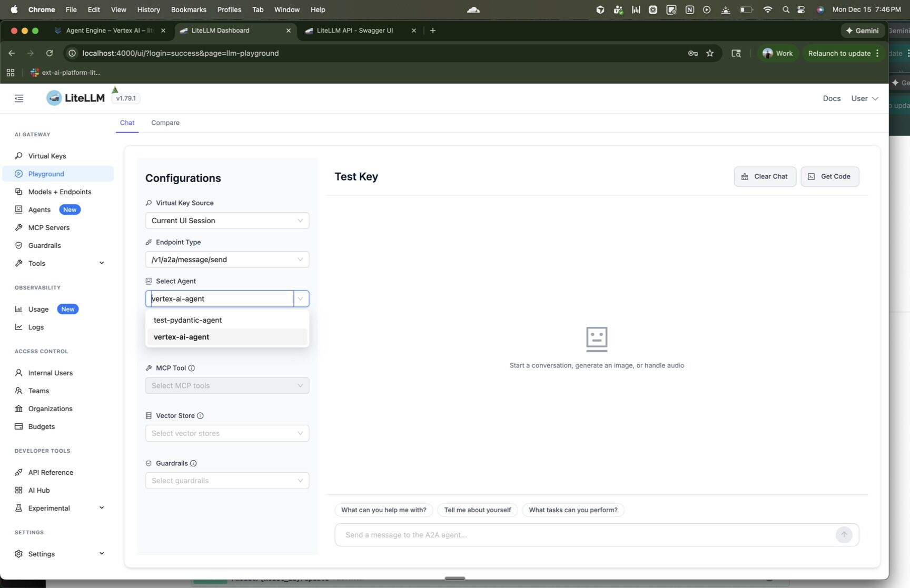Image resolution: width=910 pixels, height=588 pixels.
Task: Open the Organizations page
Action: 51,408
